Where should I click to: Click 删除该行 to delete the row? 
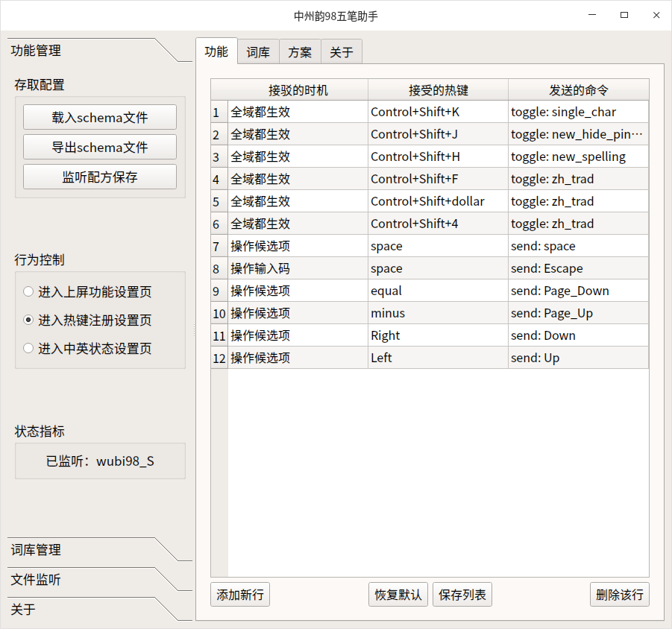pyautogui.click(x=619, y=594)
